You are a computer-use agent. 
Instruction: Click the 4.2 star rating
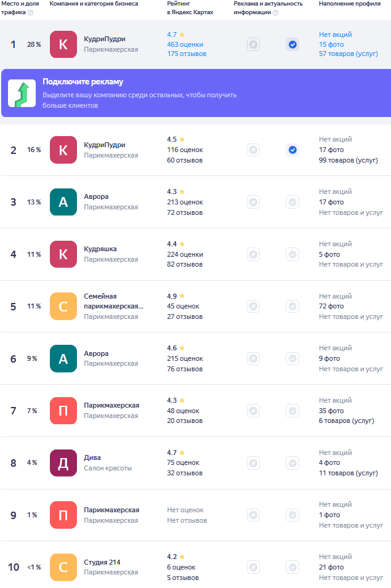tap(176, 557)
